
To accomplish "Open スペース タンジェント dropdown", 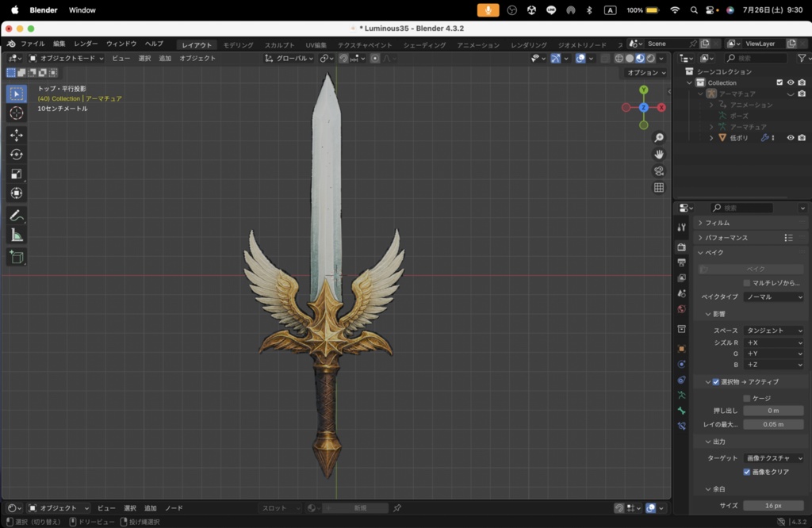I will (774, 331).
